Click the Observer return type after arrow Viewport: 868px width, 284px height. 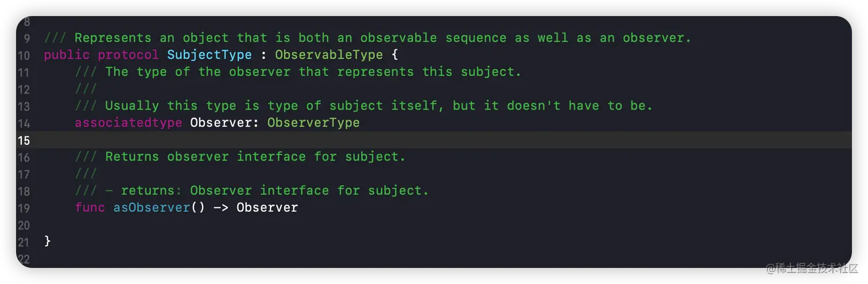click(x=267, y=208)
